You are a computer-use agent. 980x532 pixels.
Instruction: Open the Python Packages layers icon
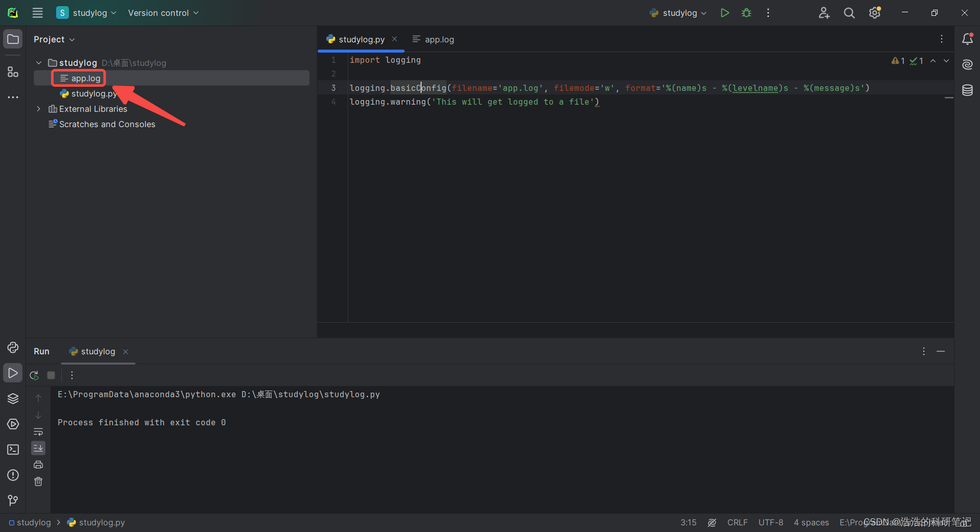13,399
